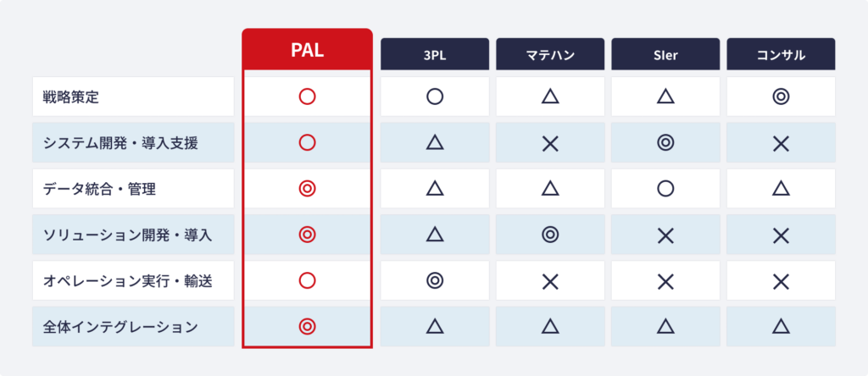Click the コンサル column header
Image resolution: width=868 pixels, height=376 pixels.
tap(781, 54)
